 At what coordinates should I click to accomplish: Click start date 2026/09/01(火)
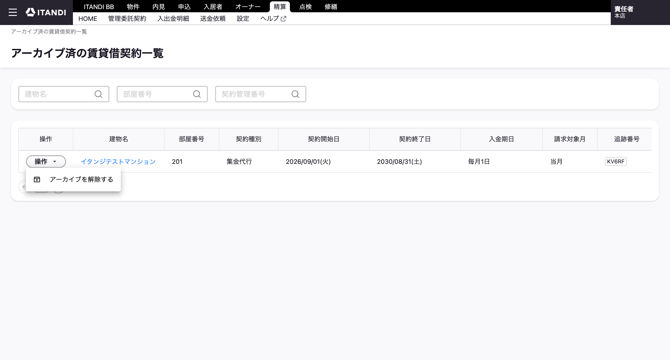308,161
